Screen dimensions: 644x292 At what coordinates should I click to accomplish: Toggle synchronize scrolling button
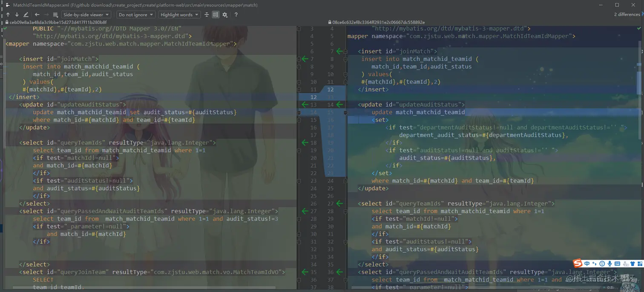[x=216, y=14]
